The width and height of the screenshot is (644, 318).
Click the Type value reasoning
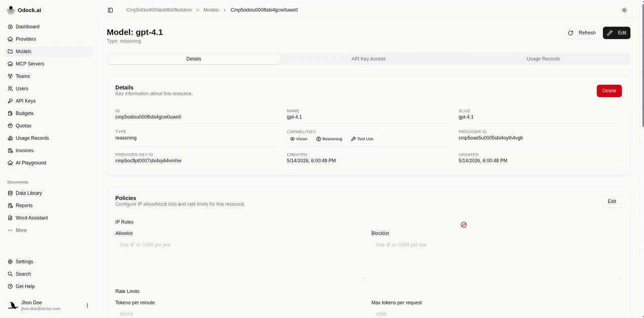click(126, 138)
